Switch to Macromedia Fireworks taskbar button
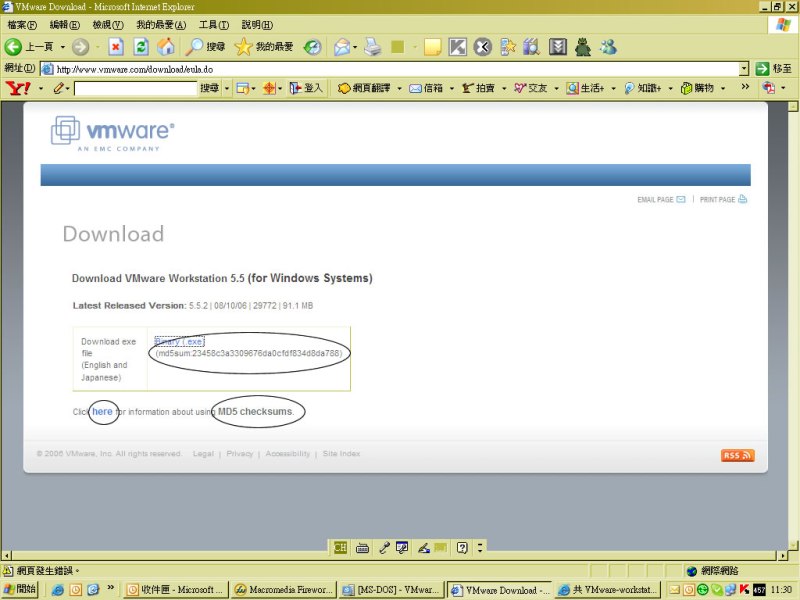Screen dimensions: 800x600 pyautogui.click(x=283, y=589)
